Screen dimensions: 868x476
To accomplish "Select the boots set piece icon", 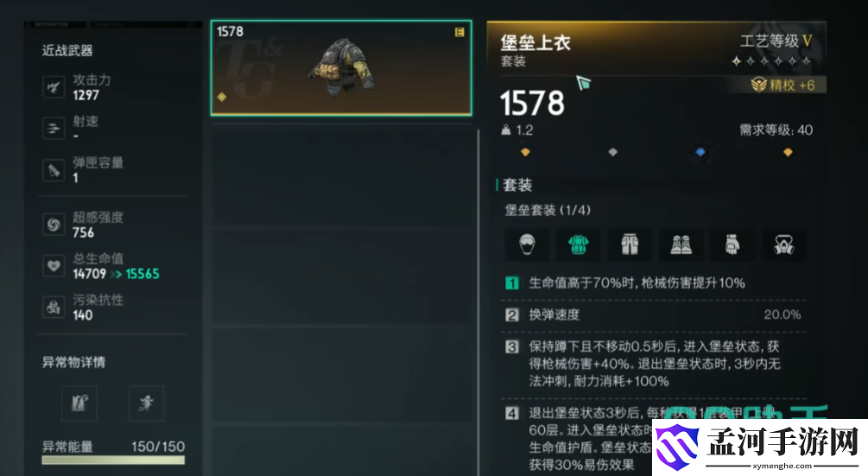I will point(681,244).
